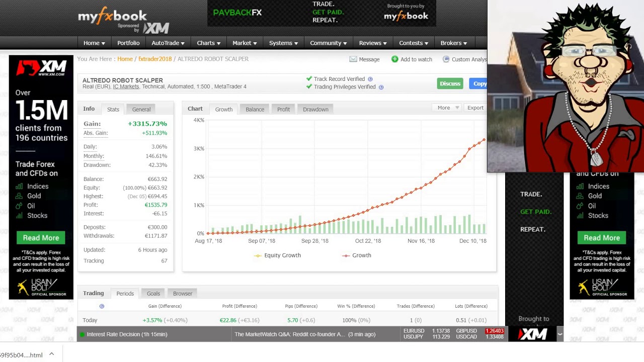
Task: Open the Brokers menu dropdown
Action: [x=453, y=43]
